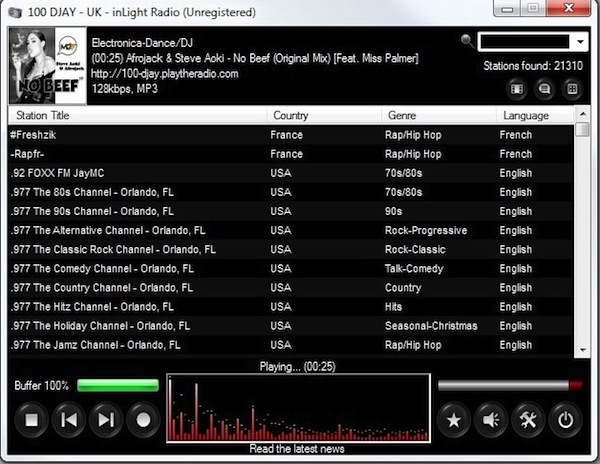
Task: Click the app icon in the title bar
Action: [x=15, y=13]
